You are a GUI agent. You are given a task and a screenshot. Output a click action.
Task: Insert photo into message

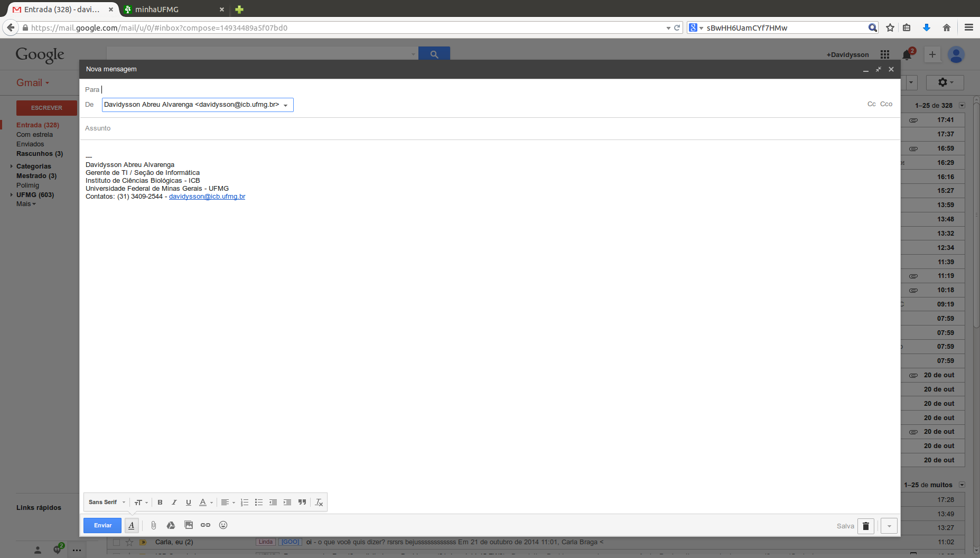click(189, 525)
